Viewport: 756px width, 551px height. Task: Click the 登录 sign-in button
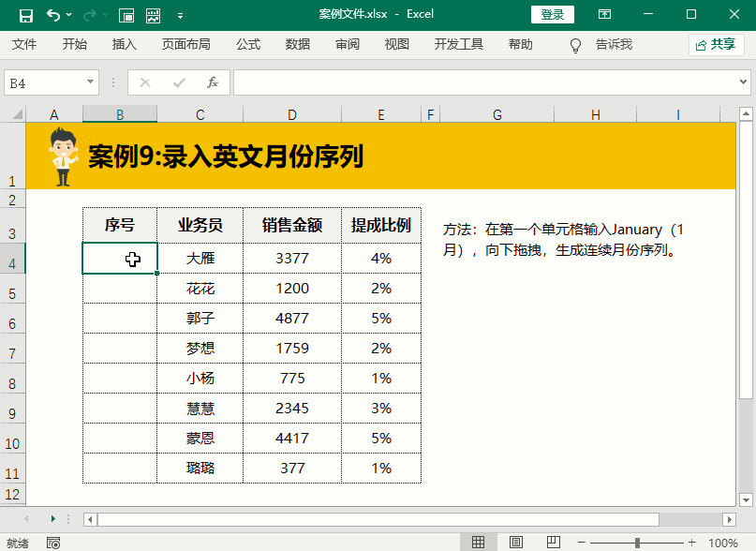553,15
